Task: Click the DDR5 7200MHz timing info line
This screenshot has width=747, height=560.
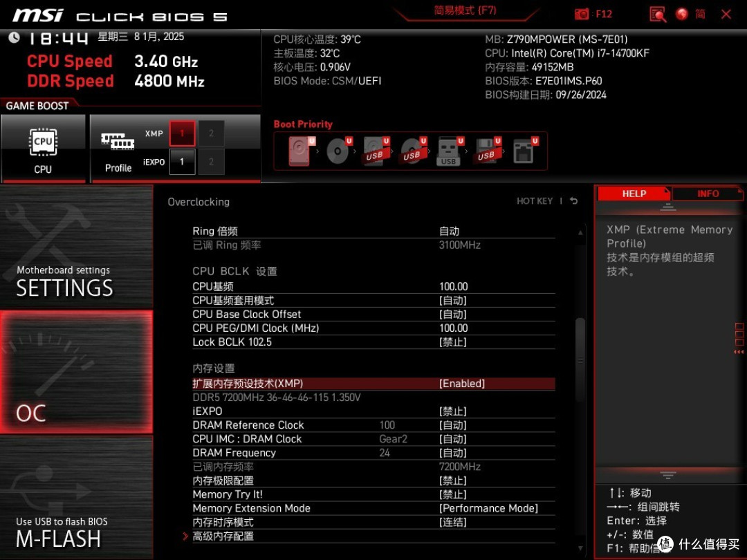Action: (276, 398)
